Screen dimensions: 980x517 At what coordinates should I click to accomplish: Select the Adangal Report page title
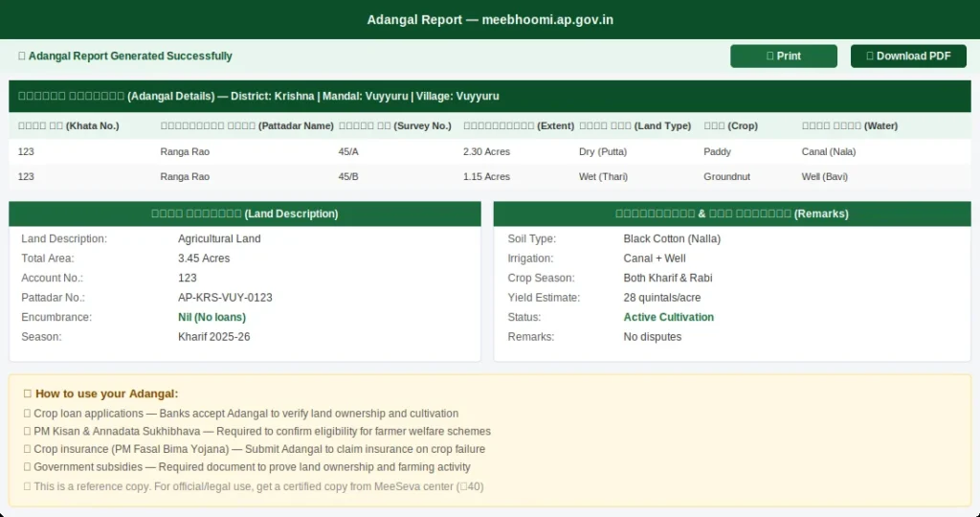[x=490, y=19]
